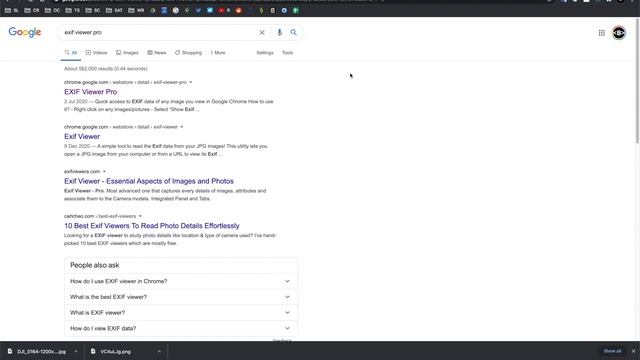The height and width of the screenshot is (360, 640).
Task: Open the OC bookmark folder
Action: point(52,10)
